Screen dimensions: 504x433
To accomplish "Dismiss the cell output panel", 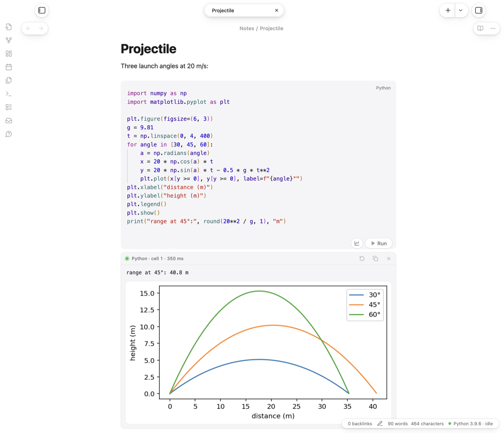I will pos(389,258).
